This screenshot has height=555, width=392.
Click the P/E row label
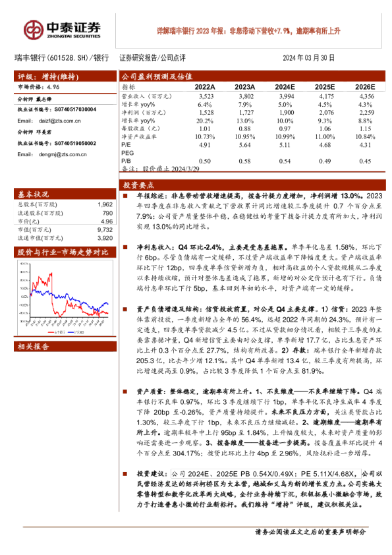[126, 145]
